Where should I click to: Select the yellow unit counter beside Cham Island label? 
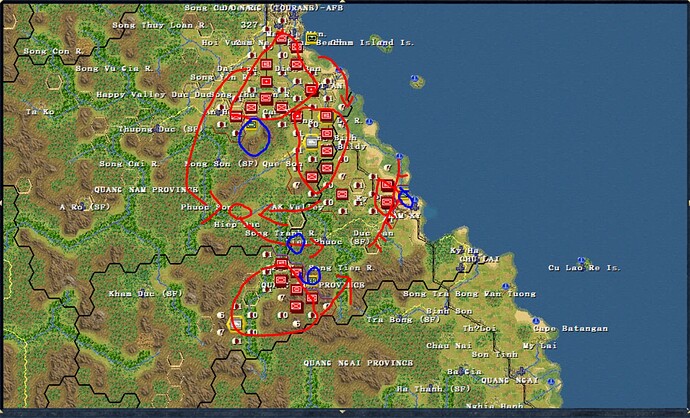pos(312,38)
